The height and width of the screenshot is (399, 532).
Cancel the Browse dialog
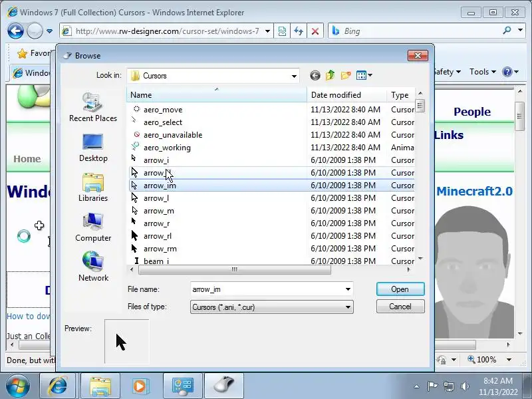400,307
